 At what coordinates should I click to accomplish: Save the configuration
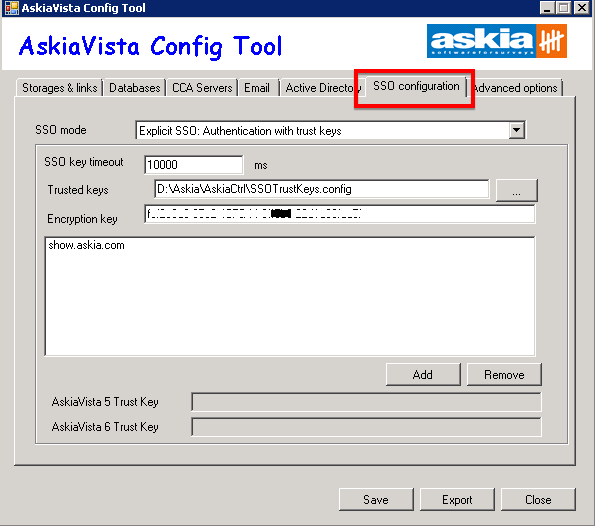(376, 499)
